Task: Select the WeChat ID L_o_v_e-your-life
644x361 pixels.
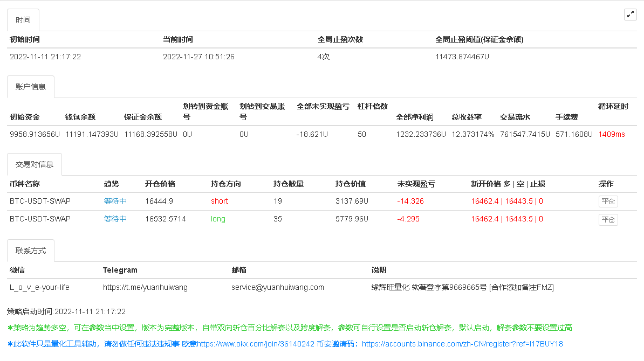Action: click(x=39, y=287)
